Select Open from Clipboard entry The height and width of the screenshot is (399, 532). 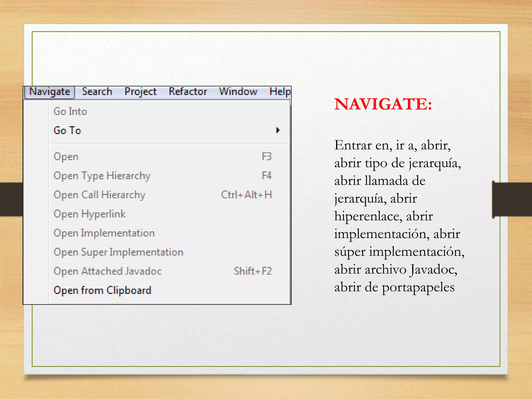[169, 290]
